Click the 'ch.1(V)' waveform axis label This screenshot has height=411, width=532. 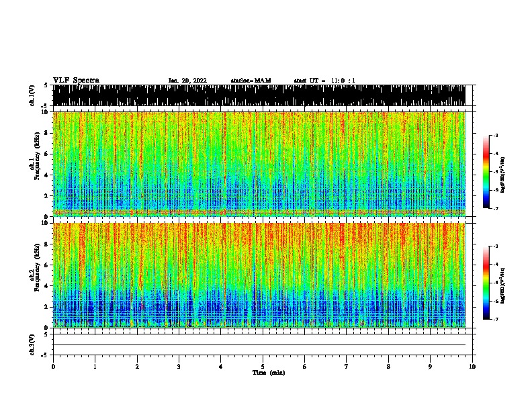point(32,95)
